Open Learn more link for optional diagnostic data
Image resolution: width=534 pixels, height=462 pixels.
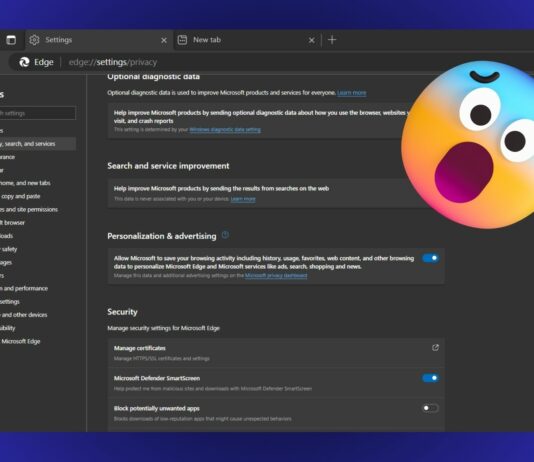pos(351,93)
